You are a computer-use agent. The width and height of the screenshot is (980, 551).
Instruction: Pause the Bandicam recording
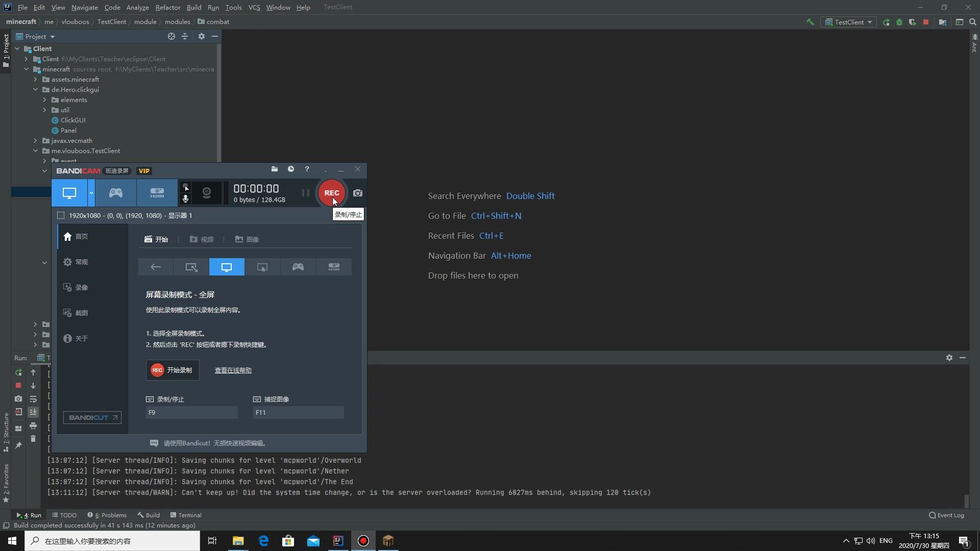coord(305,193)
